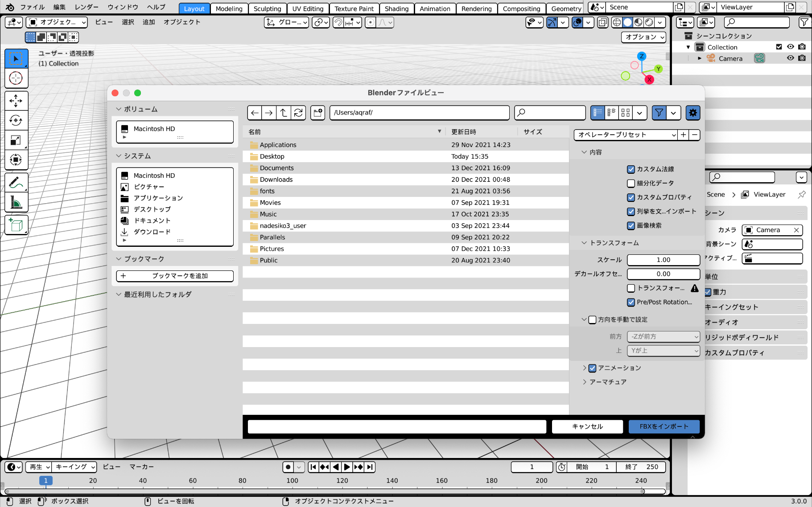The image size is (812, 507).
Task: Toggle the options gear region
Action: 693,113
